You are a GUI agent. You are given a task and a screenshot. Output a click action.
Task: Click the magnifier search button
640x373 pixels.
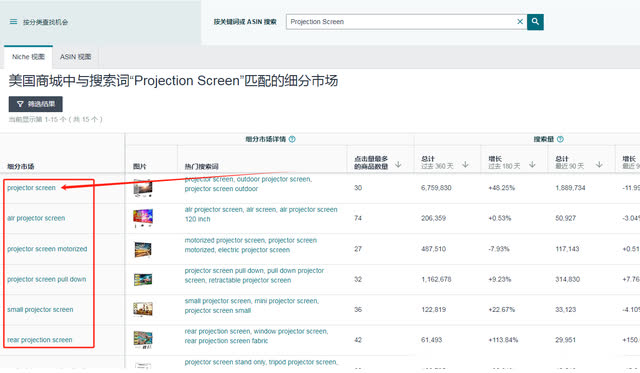point(535,22)
